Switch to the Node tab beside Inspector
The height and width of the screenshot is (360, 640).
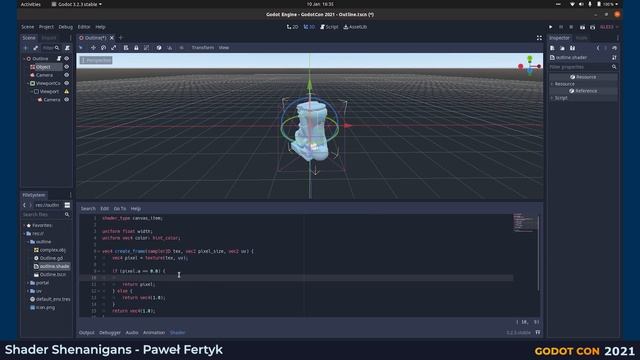coord(581,38)
